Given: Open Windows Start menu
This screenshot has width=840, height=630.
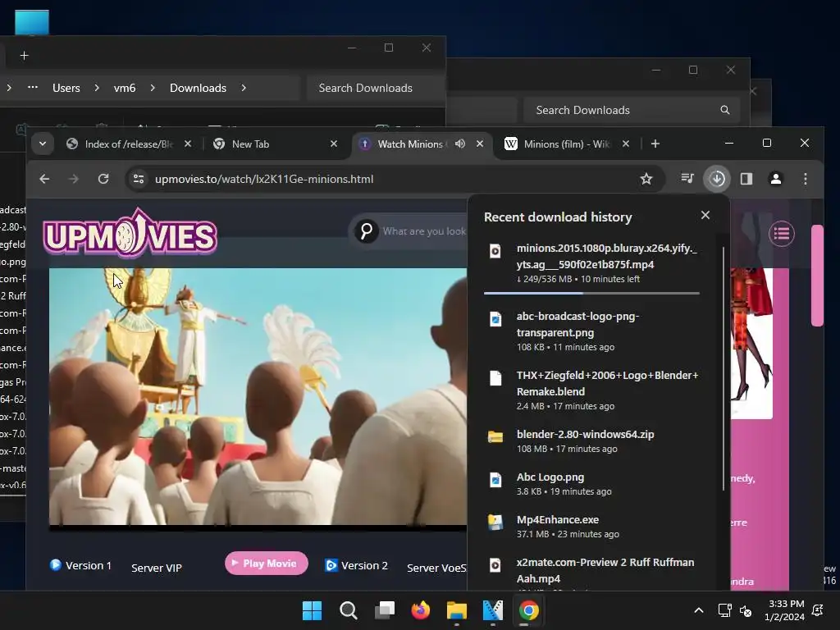Looking at the screenshot, I should pyautogui.click(x=312, y=610).
